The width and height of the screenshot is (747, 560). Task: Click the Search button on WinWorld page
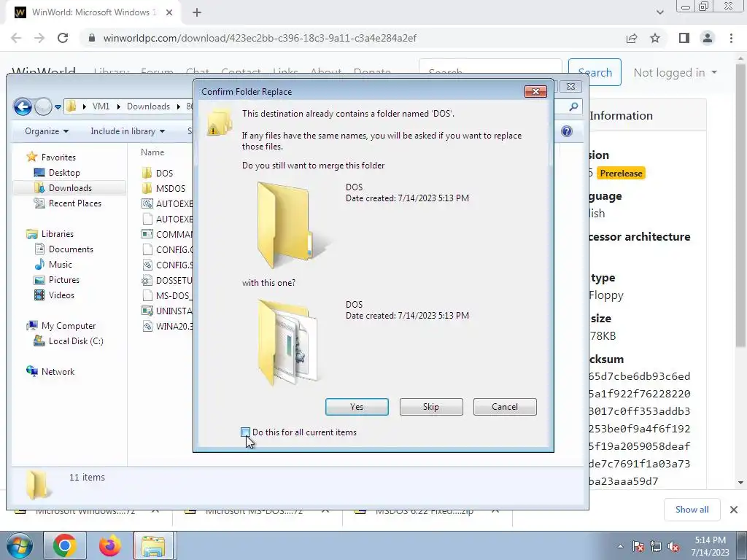pyautogui.click(x=595, y=72)
